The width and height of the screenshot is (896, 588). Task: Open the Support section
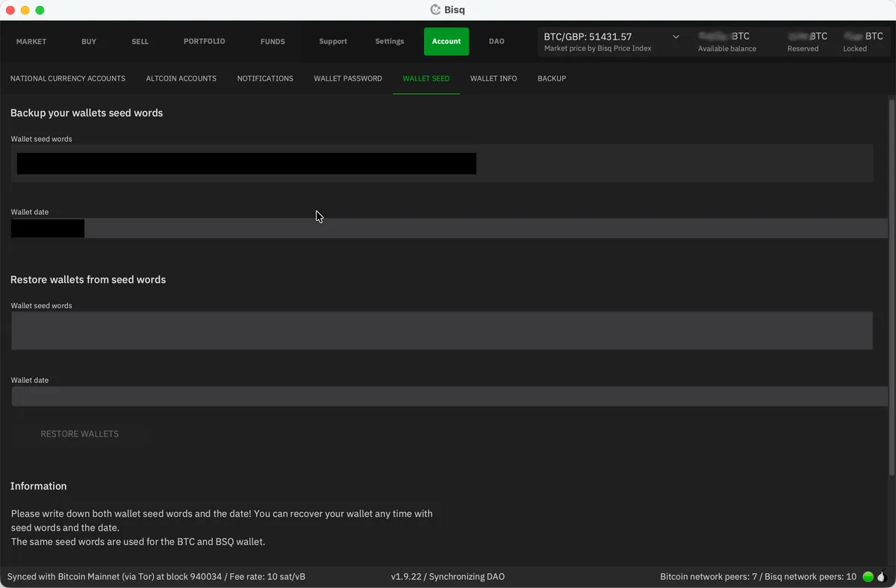point(333,42)
